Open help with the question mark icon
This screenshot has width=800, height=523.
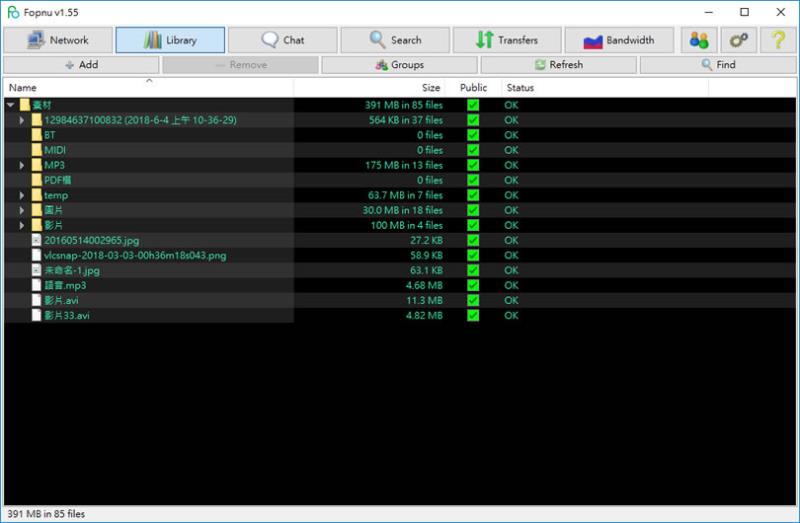(778, 40)
